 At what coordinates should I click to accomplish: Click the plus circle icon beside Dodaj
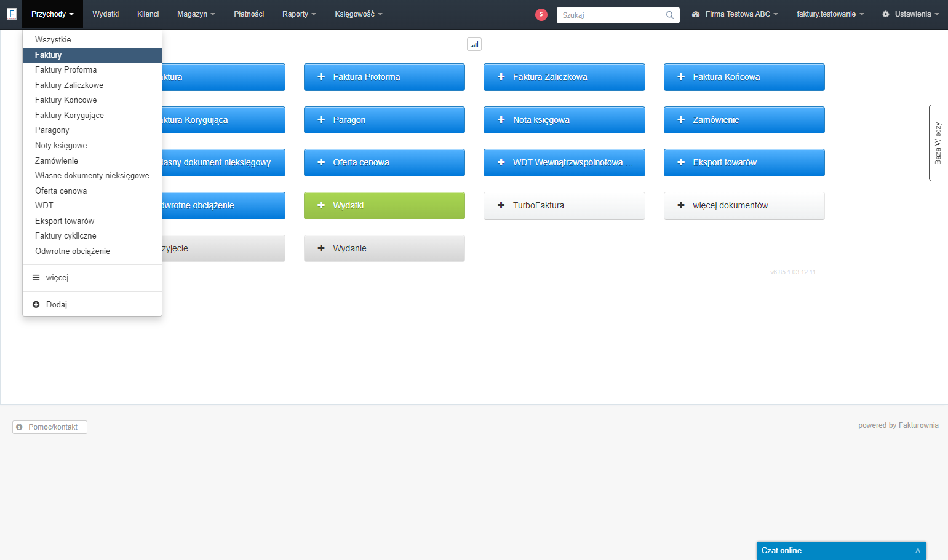click(36, 305)
